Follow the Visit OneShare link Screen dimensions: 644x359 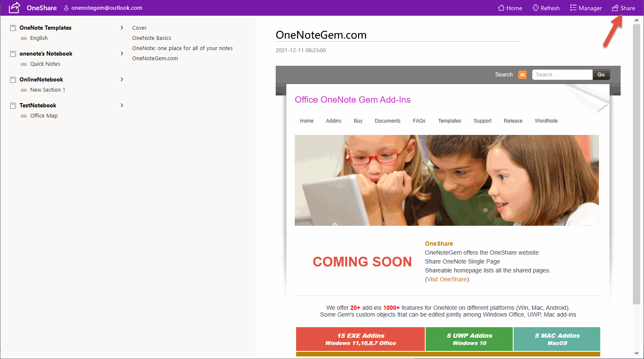pyautogui.click(x=447, y=279)
